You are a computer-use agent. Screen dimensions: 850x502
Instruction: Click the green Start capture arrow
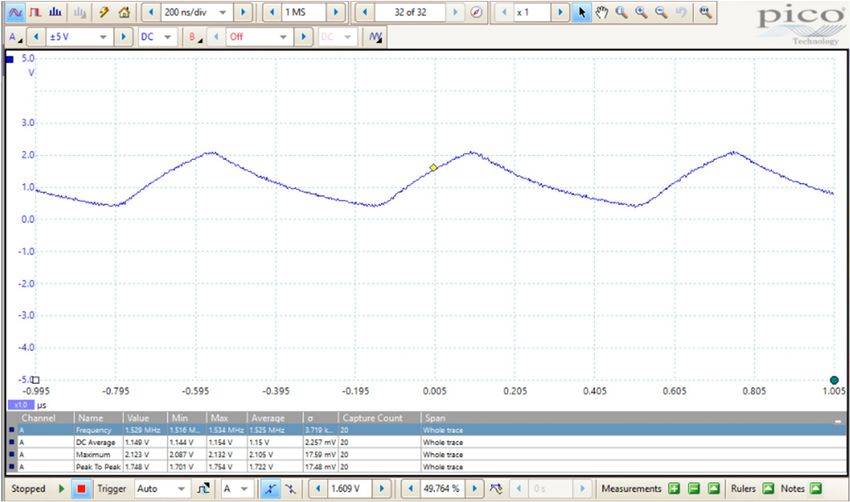61,488
